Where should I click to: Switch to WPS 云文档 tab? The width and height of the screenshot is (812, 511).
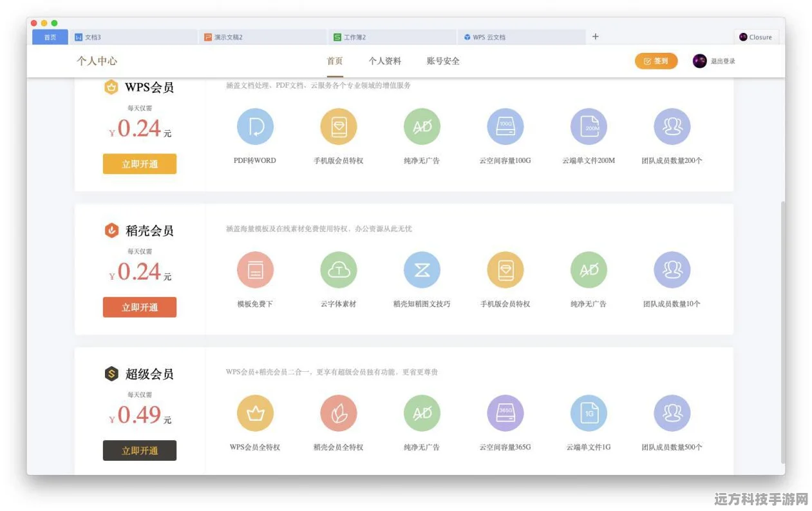522,37
